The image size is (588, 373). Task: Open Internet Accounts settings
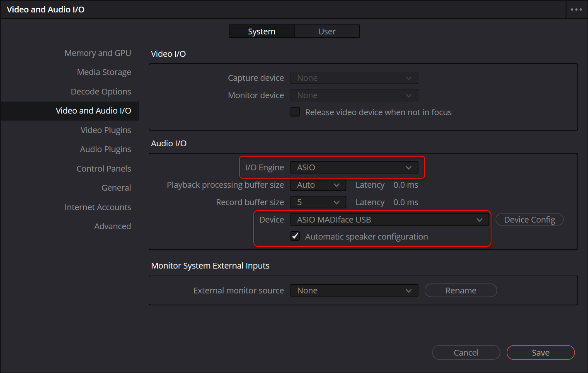(x=98, y=207)
